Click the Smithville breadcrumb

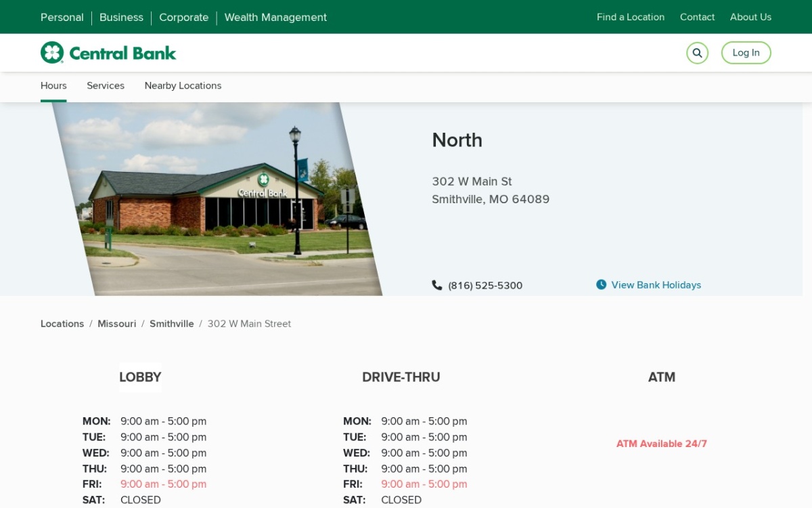click(172, 324)
